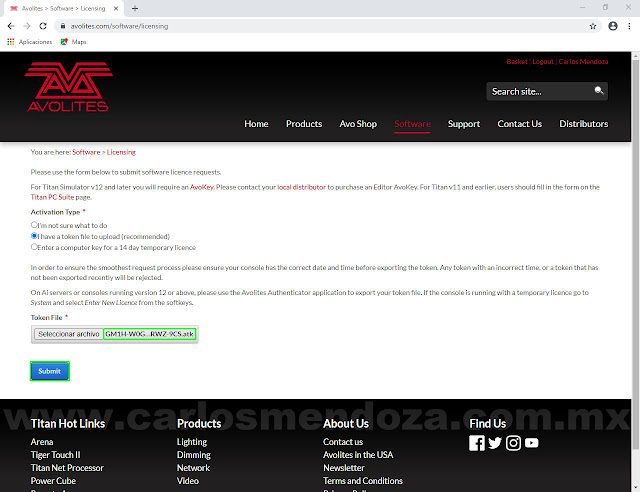
Task: Open the Products navigation item
Action: (x=304, y=124)
